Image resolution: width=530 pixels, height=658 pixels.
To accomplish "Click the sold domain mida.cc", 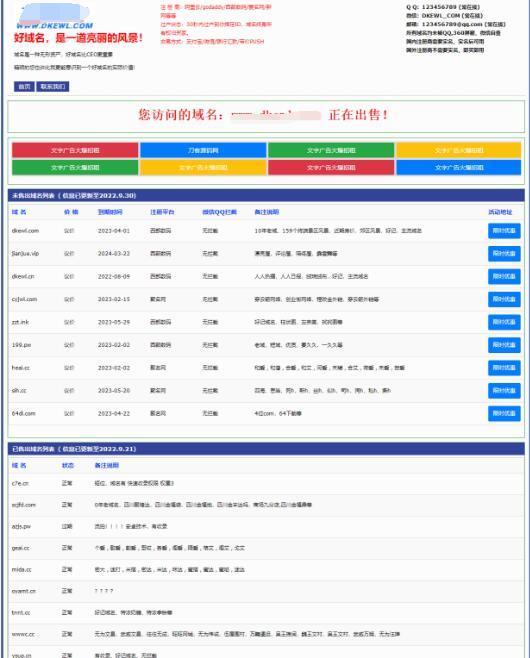I will point(21,569).
